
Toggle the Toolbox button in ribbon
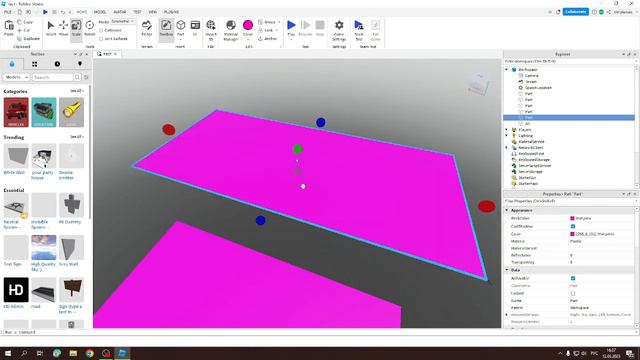pos(166,29)
